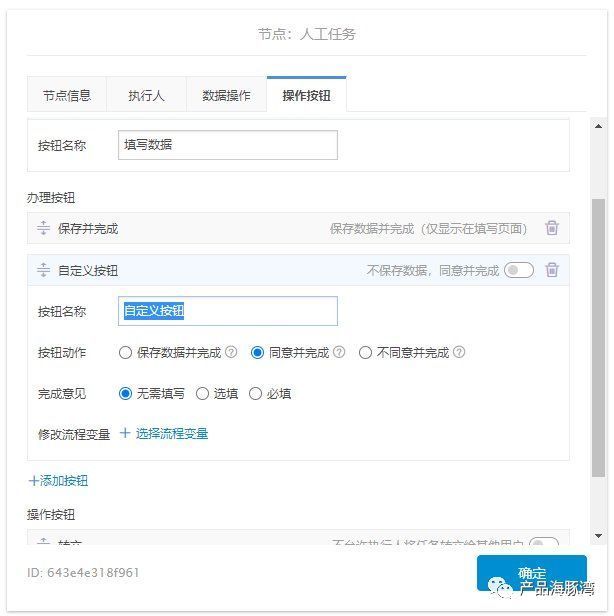614x616 pixels.
Task: Click the 操作按钮 section heading
Action: click(51, 514)
